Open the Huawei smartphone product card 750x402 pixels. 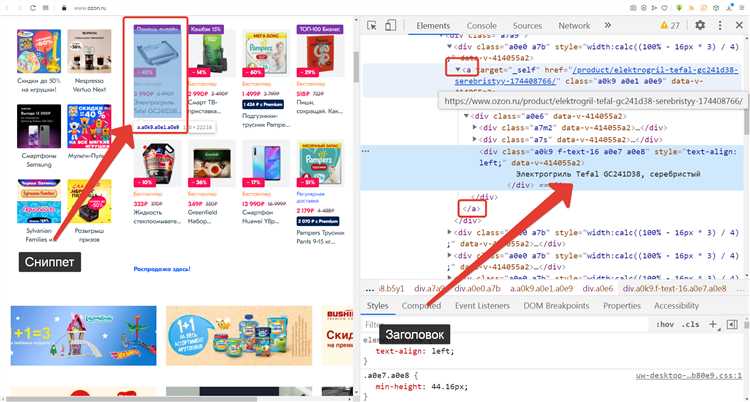tap(266, 183)
